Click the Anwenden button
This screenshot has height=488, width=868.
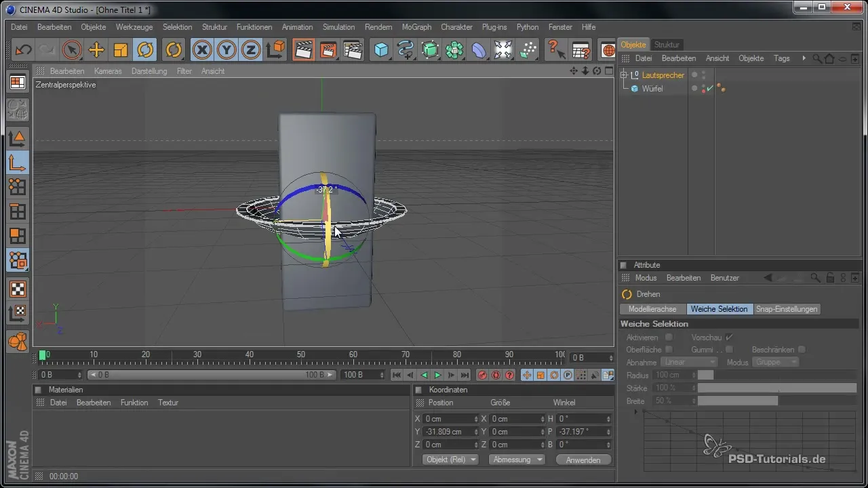tap(583, 460)
